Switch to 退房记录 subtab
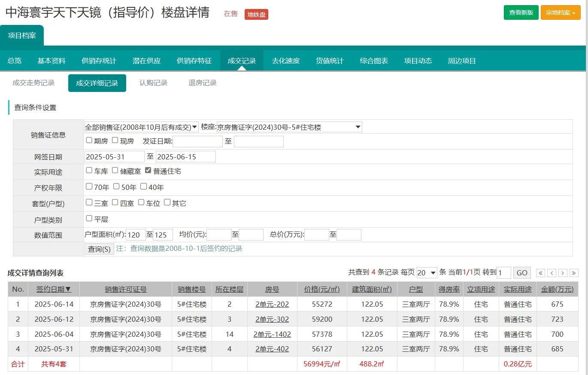The image size is (588, 375). [x=203, y=83]
